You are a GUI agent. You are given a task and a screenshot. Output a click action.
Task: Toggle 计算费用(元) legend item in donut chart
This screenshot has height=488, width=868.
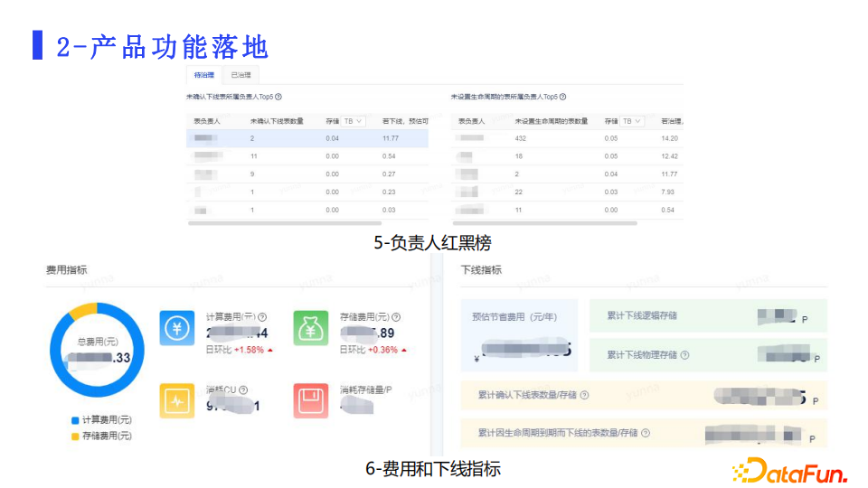click(x=100, y=420)
